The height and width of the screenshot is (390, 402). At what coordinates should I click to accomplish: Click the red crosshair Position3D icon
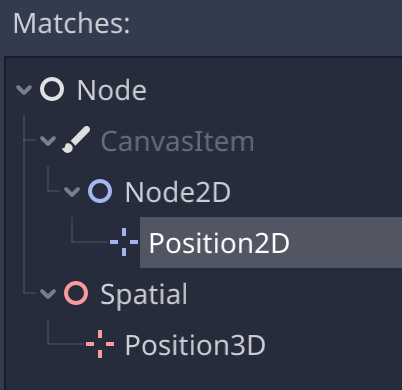tap(100, 344)
